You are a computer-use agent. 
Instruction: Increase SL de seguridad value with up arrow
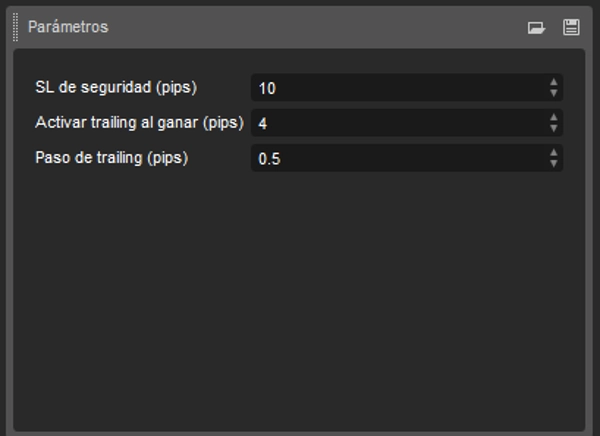coord(554,82)
